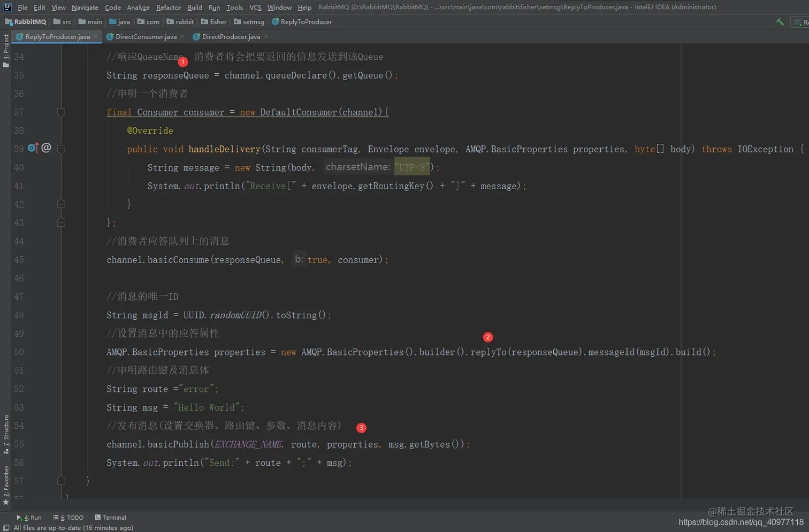This screenshot has width=809, height=532.
Task: Open the Code menu
Action: tap(113, 7)
